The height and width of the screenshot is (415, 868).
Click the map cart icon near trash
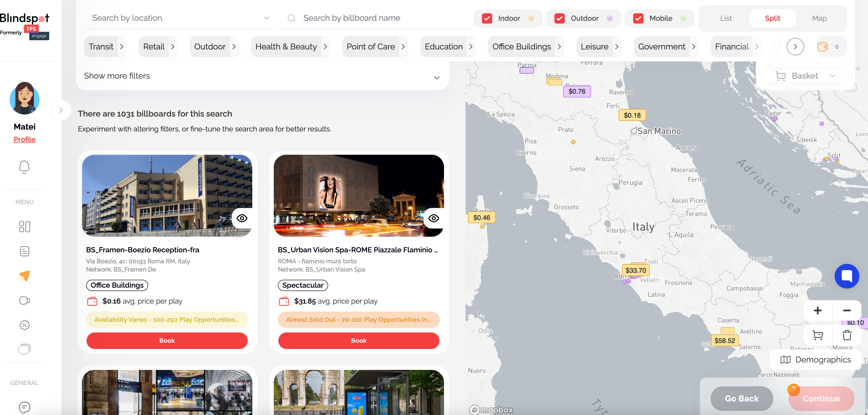[x=817, y=335]
